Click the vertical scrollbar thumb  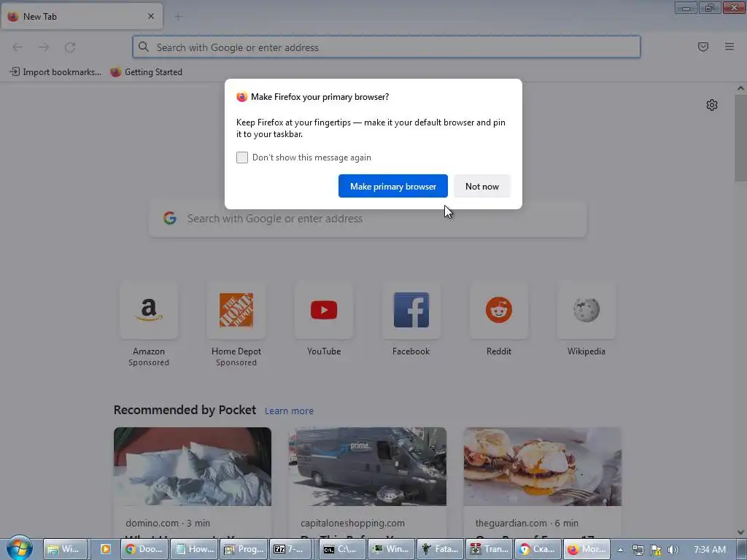point(740,138)
